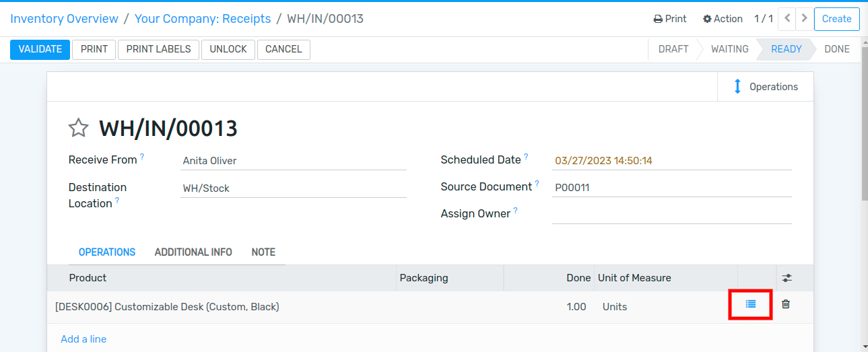Edit the Scheduled Date field

pos(671,161)
